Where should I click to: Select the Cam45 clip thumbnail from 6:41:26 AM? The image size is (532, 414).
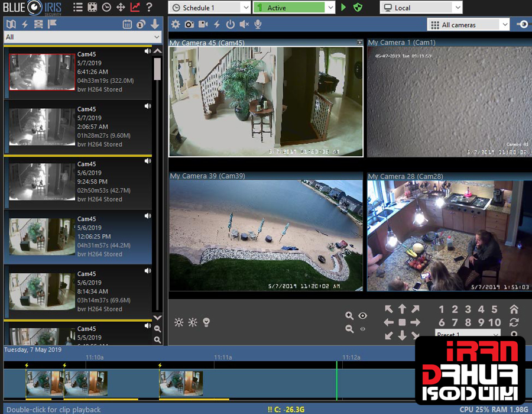(x=42, y=72)
